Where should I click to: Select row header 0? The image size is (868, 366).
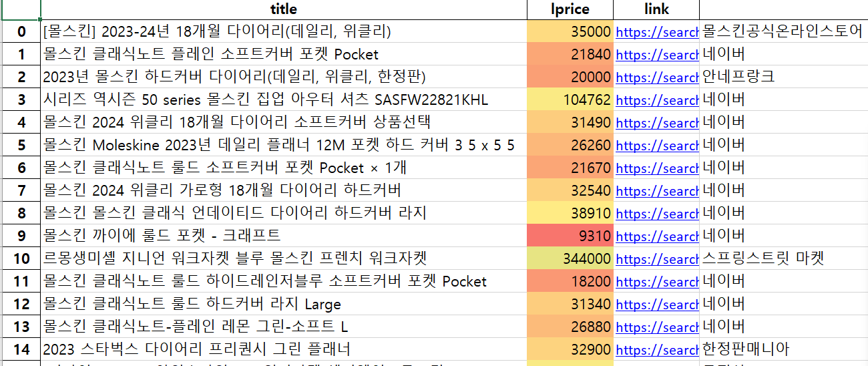tap(21, 31)
